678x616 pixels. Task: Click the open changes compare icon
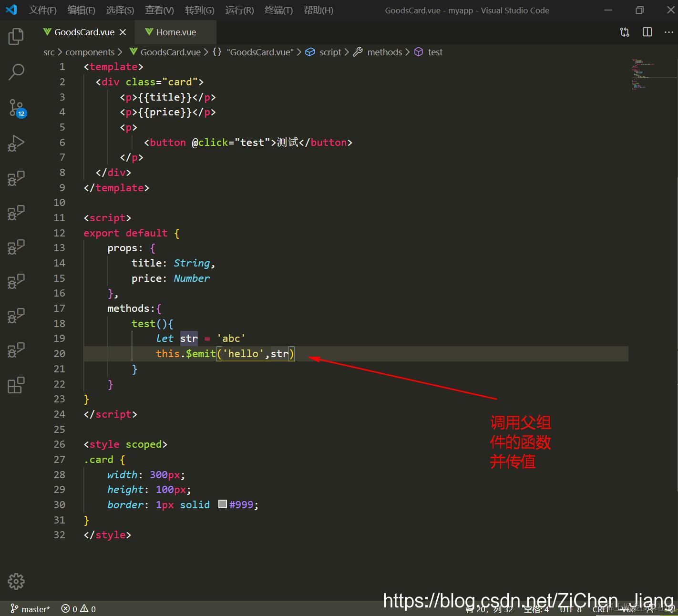tap(625, 32)
